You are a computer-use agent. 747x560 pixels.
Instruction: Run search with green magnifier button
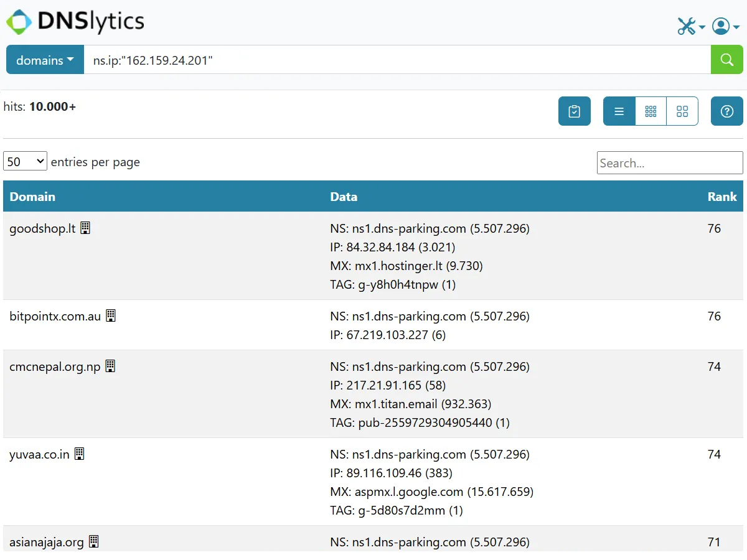727,60
